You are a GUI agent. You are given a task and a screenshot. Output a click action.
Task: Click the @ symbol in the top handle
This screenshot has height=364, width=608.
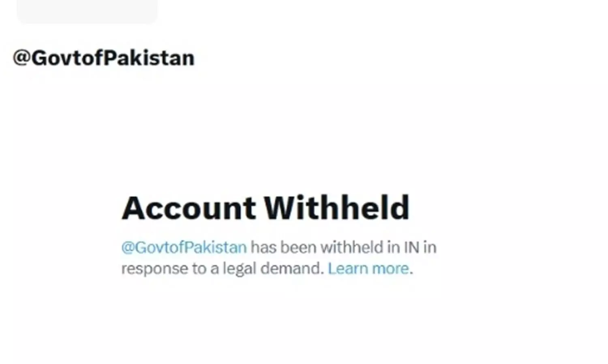[x=21, y=58]
